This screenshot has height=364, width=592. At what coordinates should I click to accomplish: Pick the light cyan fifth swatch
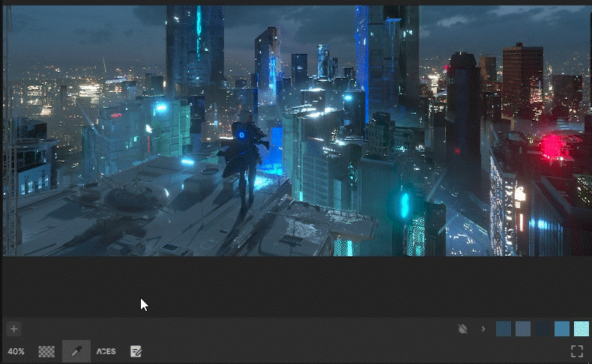[x=582, y=329]
